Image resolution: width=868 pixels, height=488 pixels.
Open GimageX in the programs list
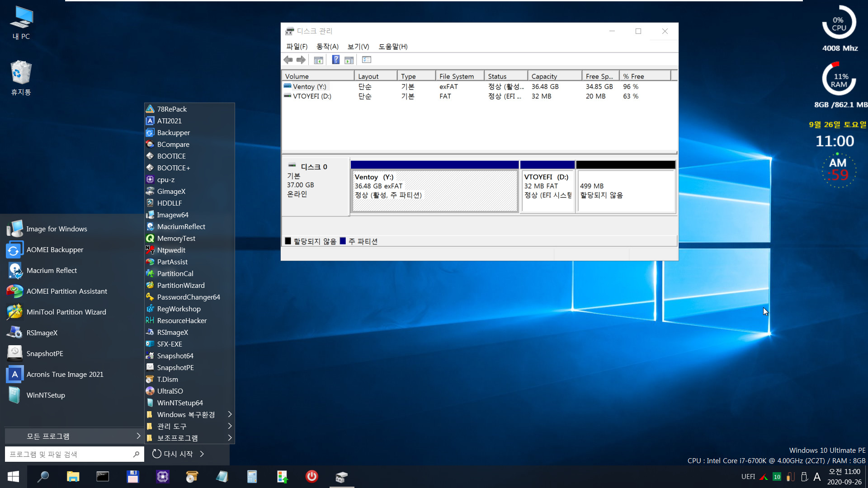point(189,191)
